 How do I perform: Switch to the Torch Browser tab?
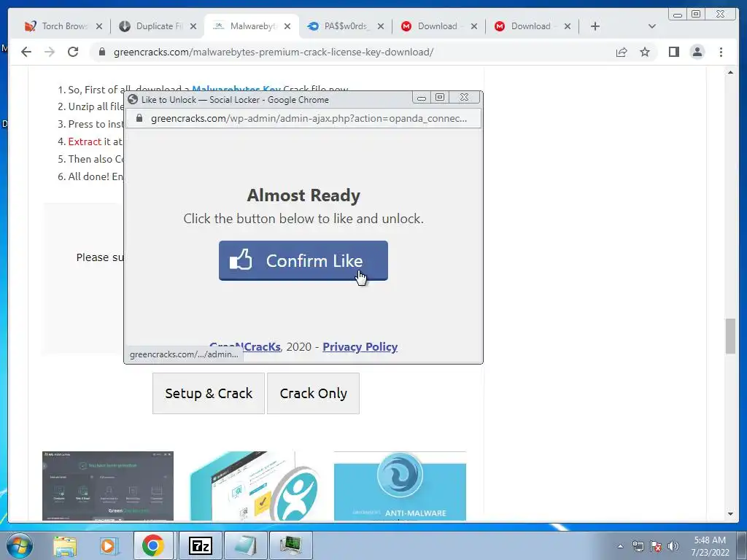[64, 26]
